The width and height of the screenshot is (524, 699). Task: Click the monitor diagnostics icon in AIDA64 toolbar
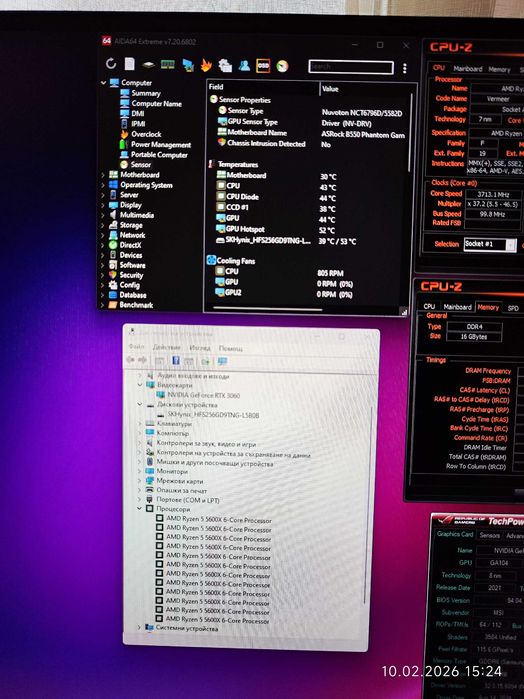188,66
